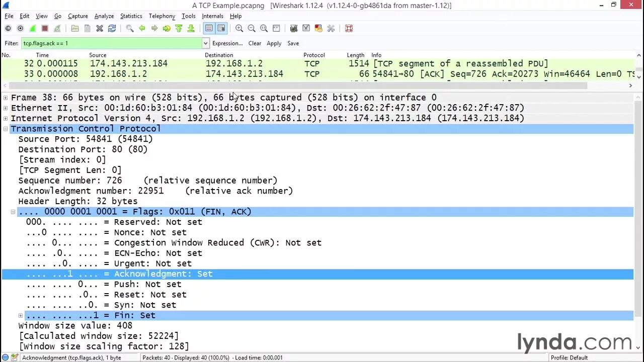Open the capture interfaces list
Screen dimensions: 644x362
[x=8, y=28]
